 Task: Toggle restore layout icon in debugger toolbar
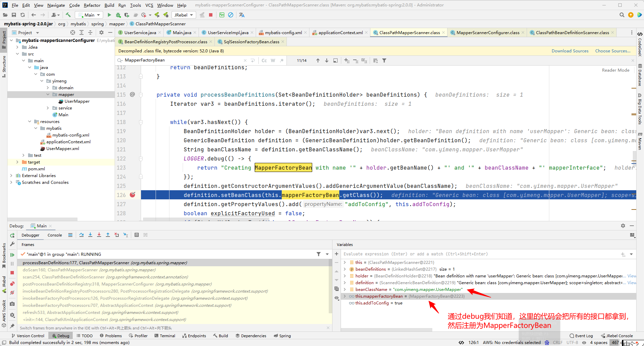click(632, 235)
